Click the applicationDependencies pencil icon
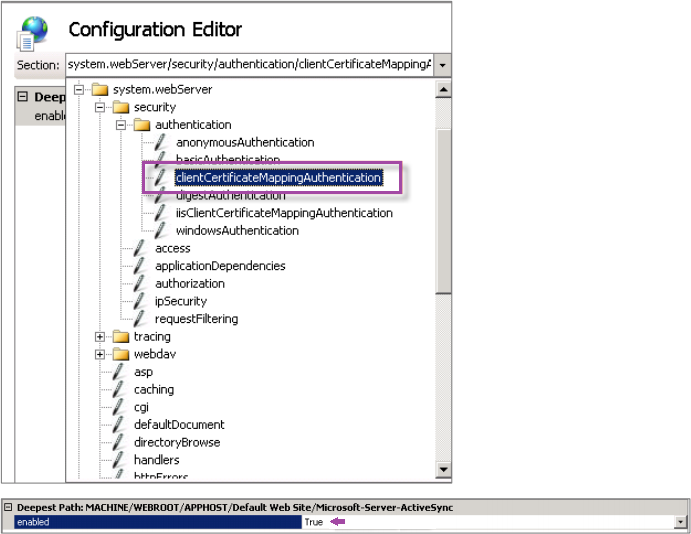Viewport: 691px width, 534px height. 139,266
